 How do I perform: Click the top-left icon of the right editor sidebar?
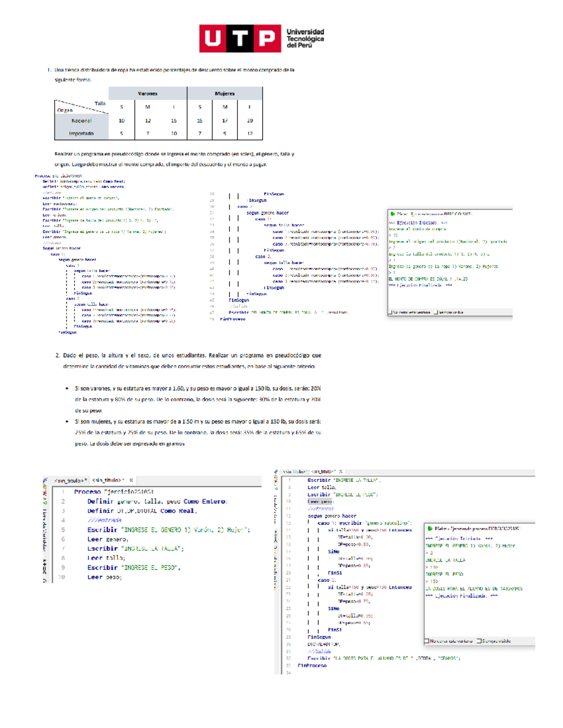(x=276, y=472)
